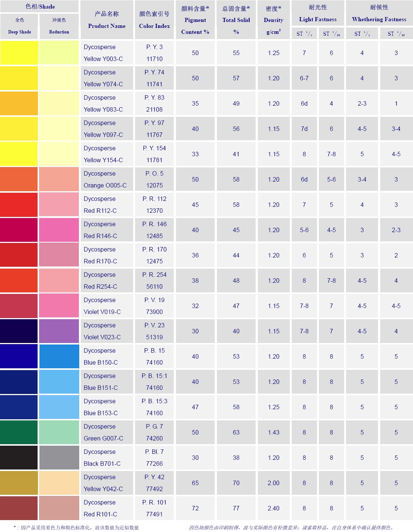This screenshot has width=413, height=532.
Task: Click pigment content 72 for Red R101-C
Action: [x=195, y=508]
